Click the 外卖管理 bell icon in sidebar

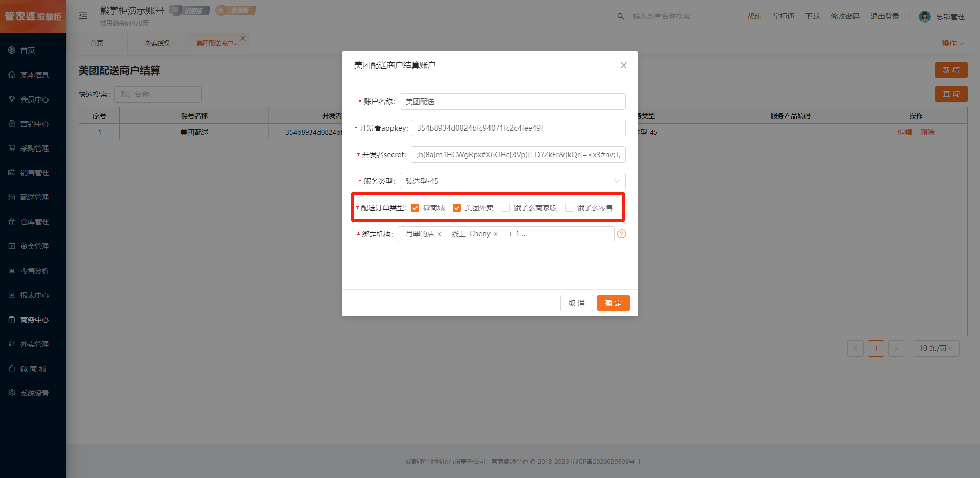click(12, 344)
